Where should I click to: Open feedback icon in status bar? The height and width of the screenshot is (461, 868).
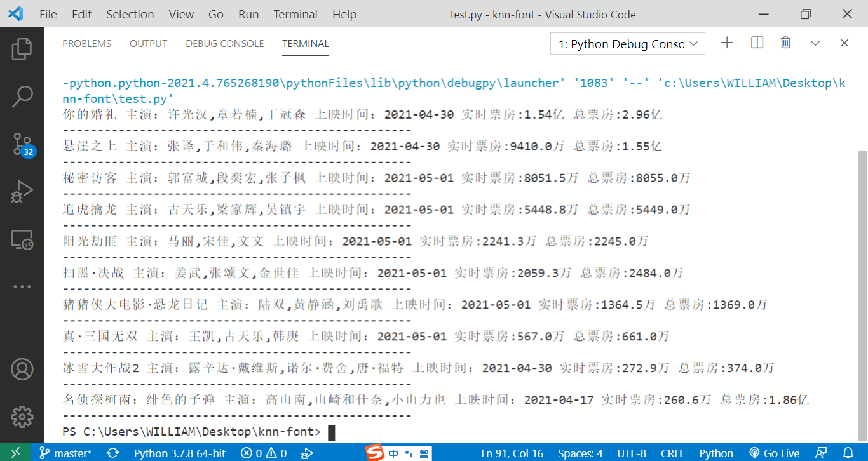tap(821, 453)
